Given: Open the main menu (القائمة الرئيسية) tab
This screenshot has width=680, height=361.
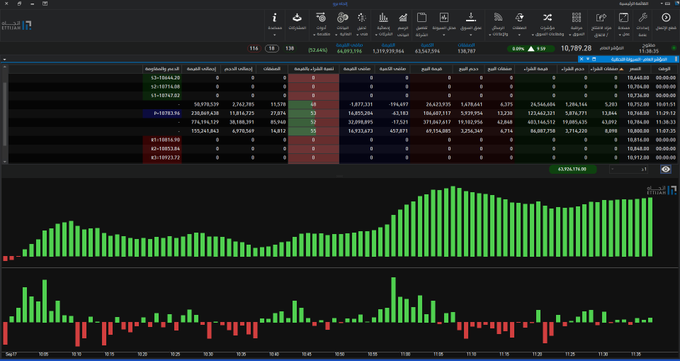Looking at the screenshot, I should coord(634,3).
